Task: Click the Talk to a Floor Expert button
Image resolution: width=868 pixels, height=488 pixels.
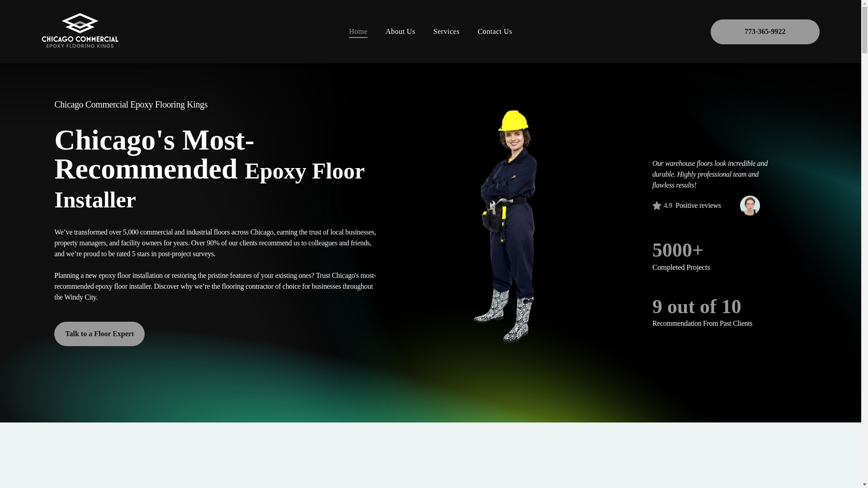Action: 99,333
